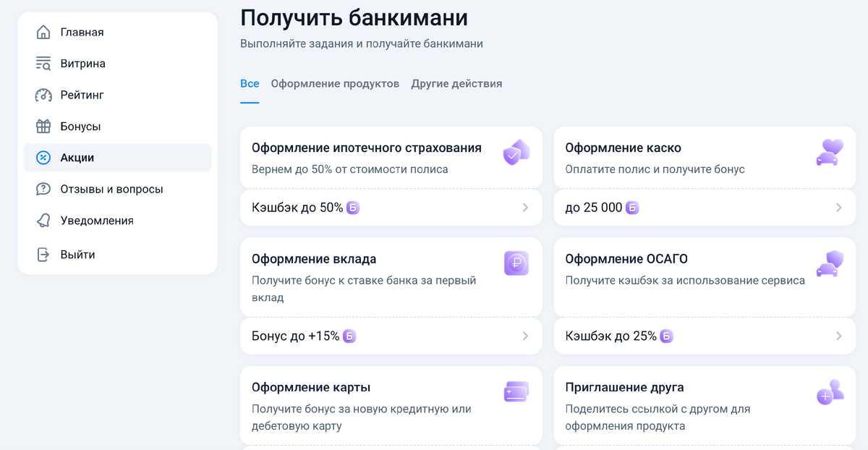
Task: Select the Главная home icon in sidebar
Action: coord(42,32)
